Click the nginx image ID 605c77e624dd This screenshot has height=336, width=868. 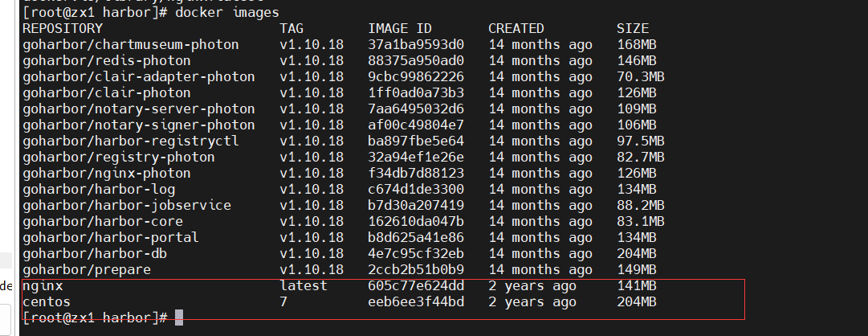click(x=416, y=286)
